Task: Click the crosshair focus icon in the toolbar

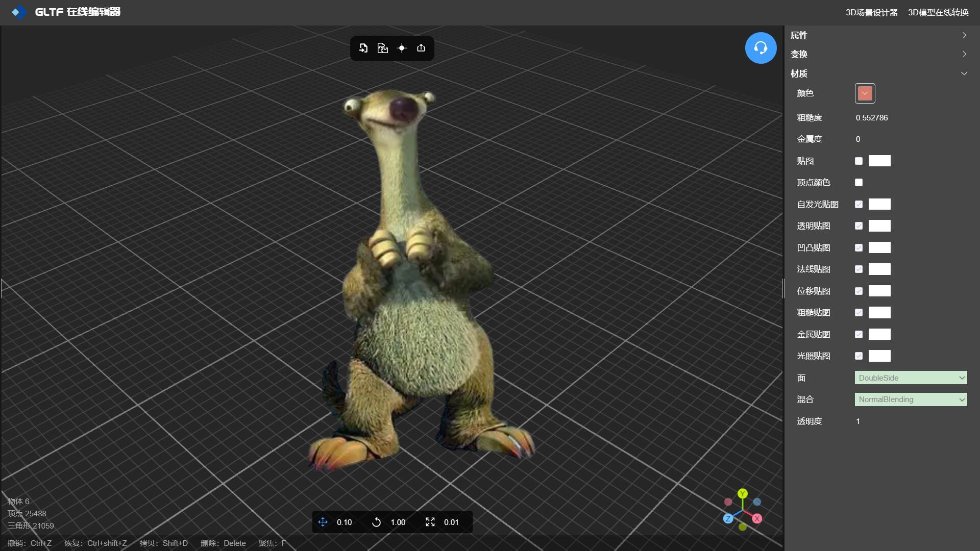Action: tap(402, 48)
